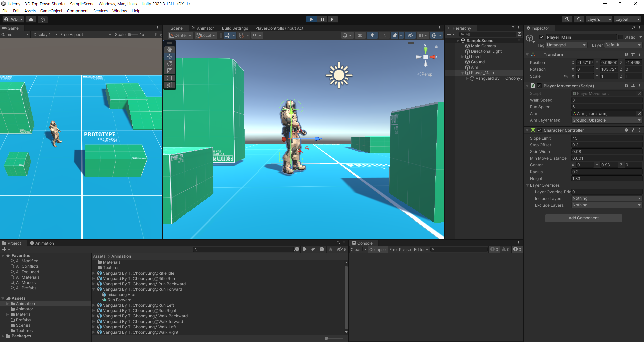Click the Step frame button

point(332,19)
